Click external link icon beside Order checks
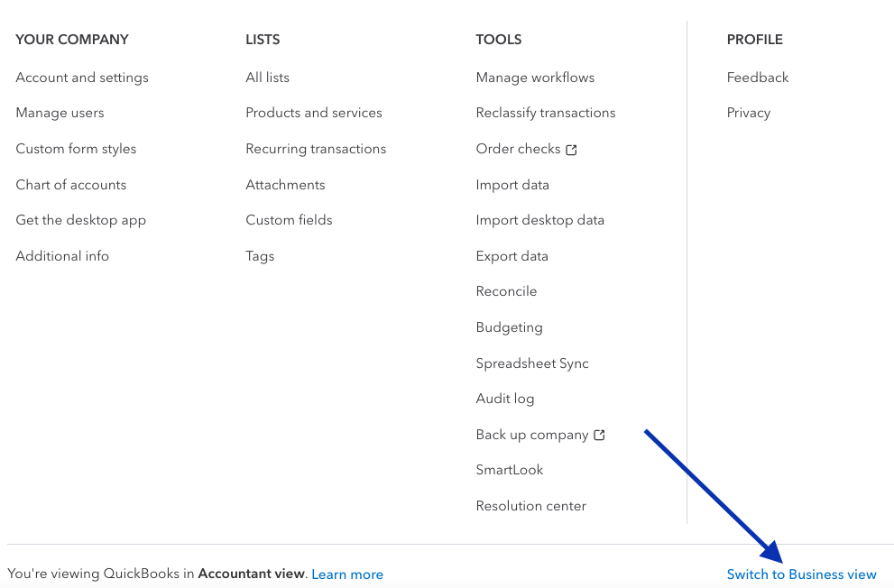The width and height of the screenshot is (894, 588). [x=571, y=150]
